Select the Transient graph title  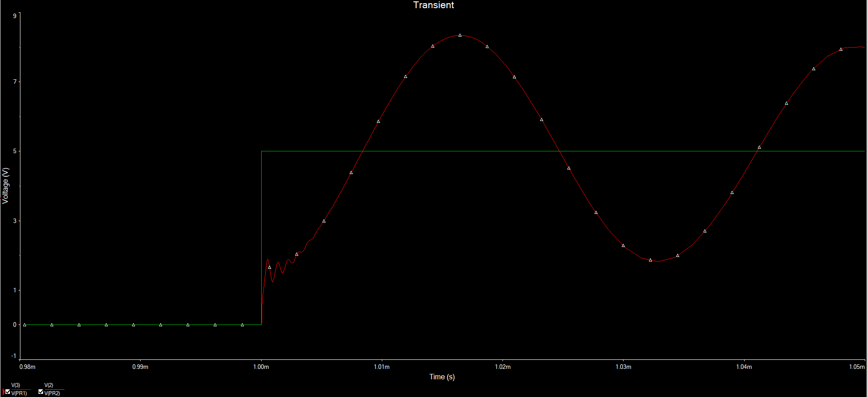(434, 5)
